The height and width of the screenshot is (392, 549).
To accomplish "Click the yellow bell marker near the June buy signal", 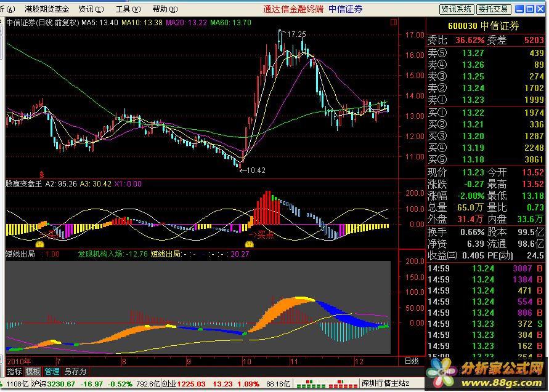I will [40, 243].
